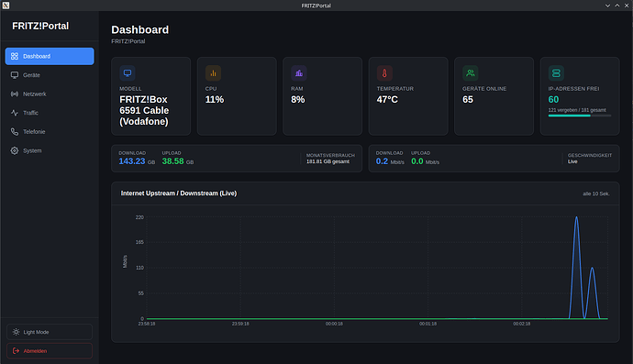The height and width of the screenshot is (364, 633).
Task: Close the FRITZ!Portal window
Action: click(627, 6)
